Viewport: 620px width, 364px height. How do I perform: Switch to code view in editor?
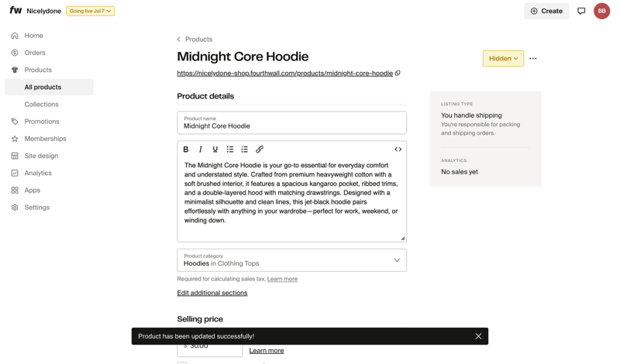tap(398, 149)
